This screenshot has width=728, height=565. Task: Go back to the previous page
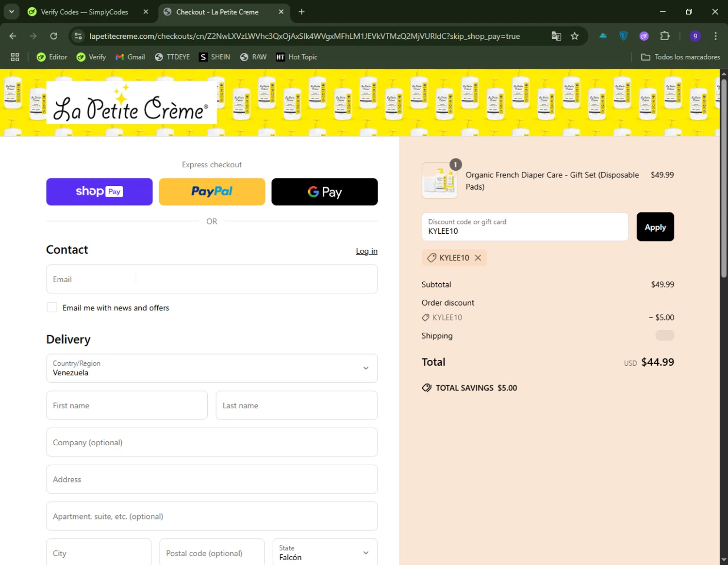(x=13, y=36)
